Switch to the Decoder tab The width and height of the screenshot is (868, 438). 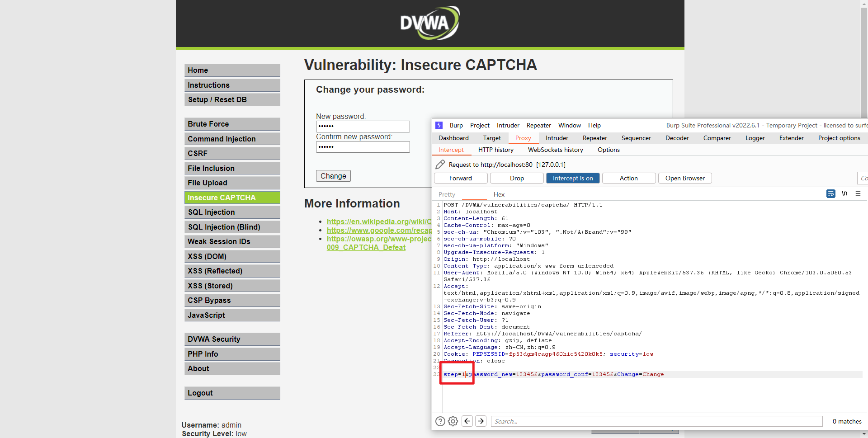pyautogui.click(x=677, y=138)
